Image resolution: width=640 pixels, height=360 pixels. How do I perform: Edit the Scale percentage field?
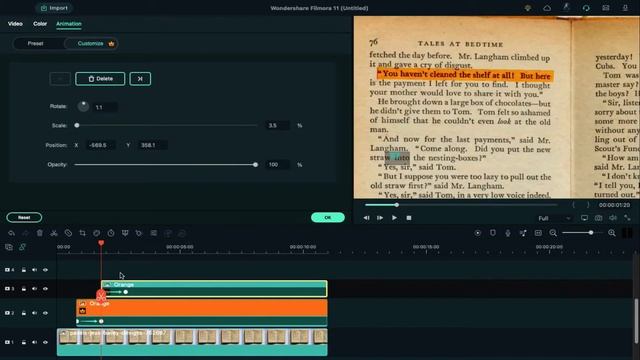(x=278, y=125)
